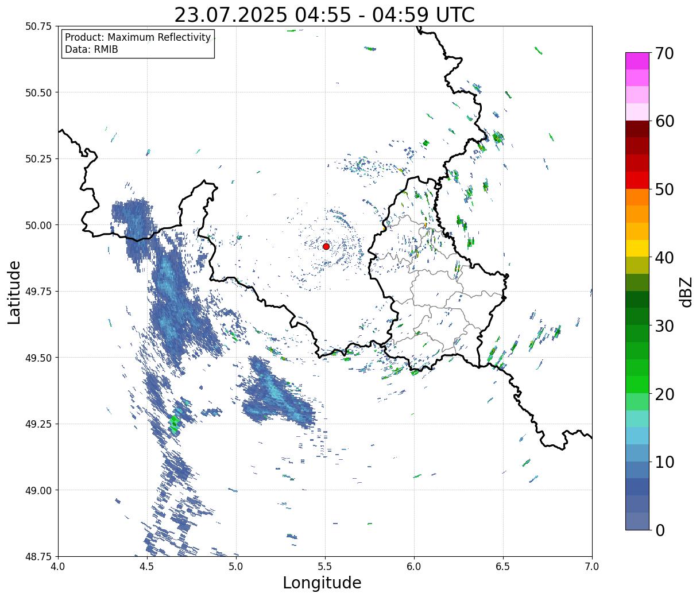Click the latitude tick label '50.25'
700x597 pixels.
pyautogui.click(x=38, y=159)
